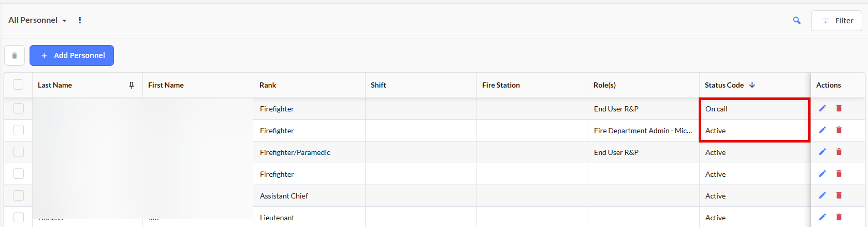868x227 pixels.
Task: Edit the Firefighter/Paramedic row
Action: point(822,152)
